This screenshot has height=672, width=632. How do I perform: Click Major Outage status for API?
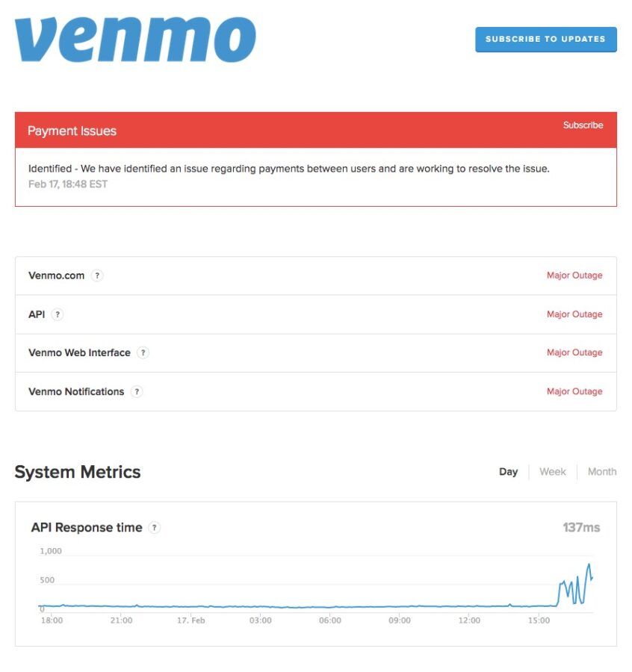pyautogui.click(x=574, y=314)
